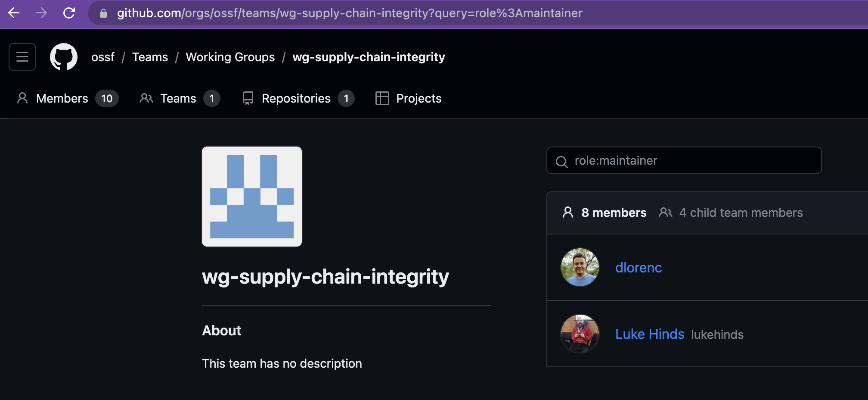Screen dimensions: 868x400
Task: Click the GitHub logo in the header
Action: (64, 56)
